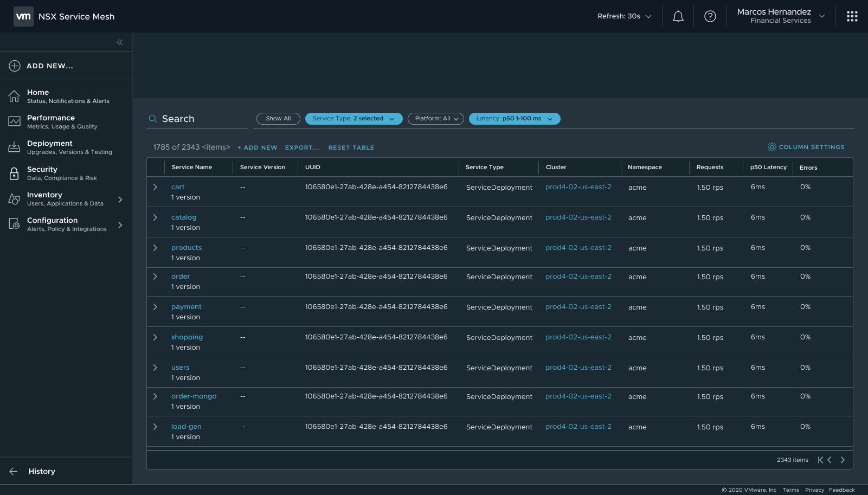The image size is (868, 495).
Task: Open Configuration menu item
Action: [66, 224]
